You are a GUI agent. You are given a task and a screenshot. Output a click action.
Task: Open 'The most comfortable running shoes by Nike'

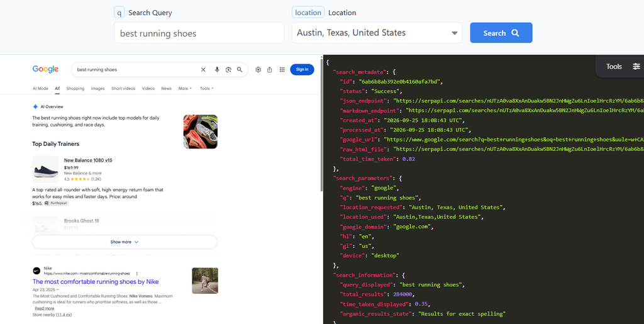96,282
